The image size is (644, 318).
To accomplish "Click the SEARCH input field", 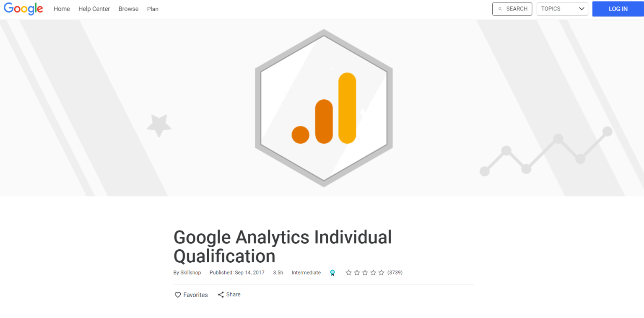I will tap(512, 8).
